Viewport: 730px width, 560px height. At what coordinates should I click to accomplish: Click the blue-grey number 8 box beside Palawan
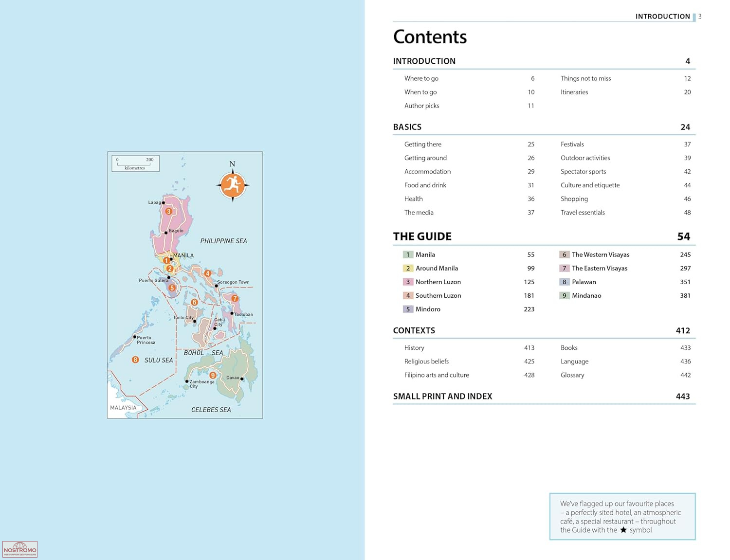(x=564, y=282)
